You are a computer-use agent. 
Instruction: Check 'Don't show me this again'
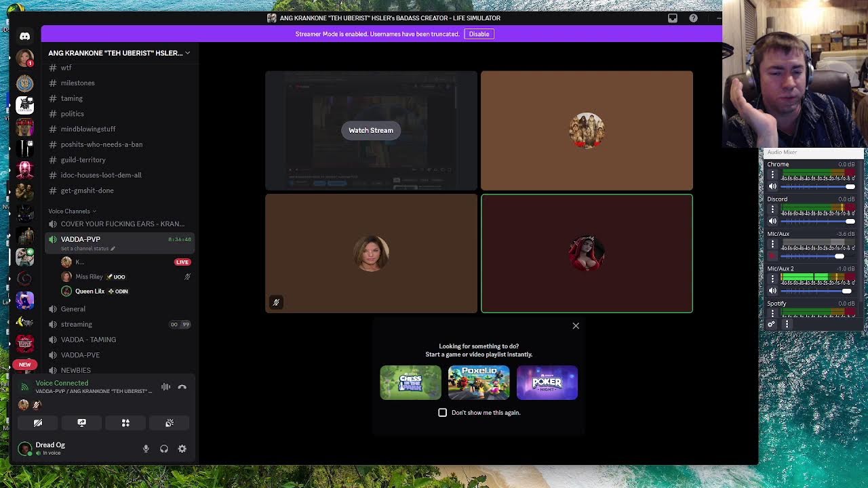pos(443,413)
